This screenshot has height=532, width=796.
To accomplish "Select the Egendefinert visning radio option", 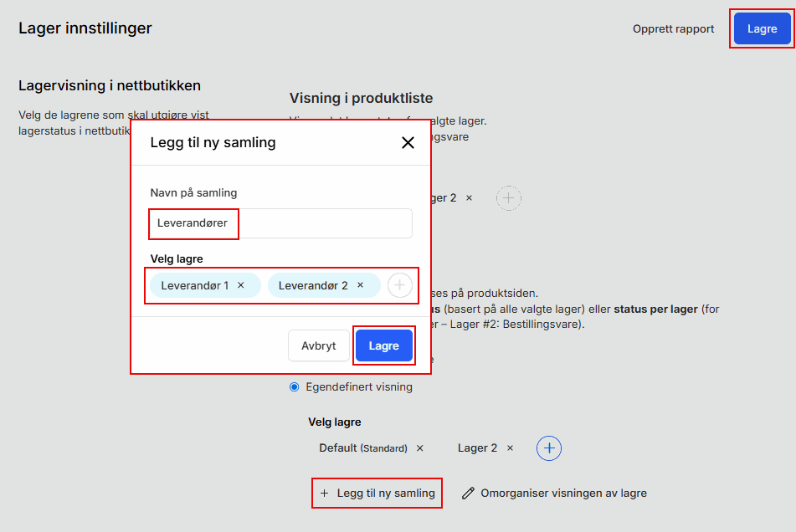I will pyautogui.click(x=294, y=387).
